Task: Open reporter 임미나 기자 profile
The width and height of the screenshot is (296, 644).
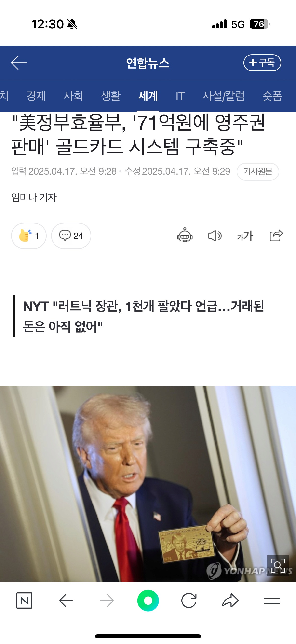Action: [x=34, y=197]
